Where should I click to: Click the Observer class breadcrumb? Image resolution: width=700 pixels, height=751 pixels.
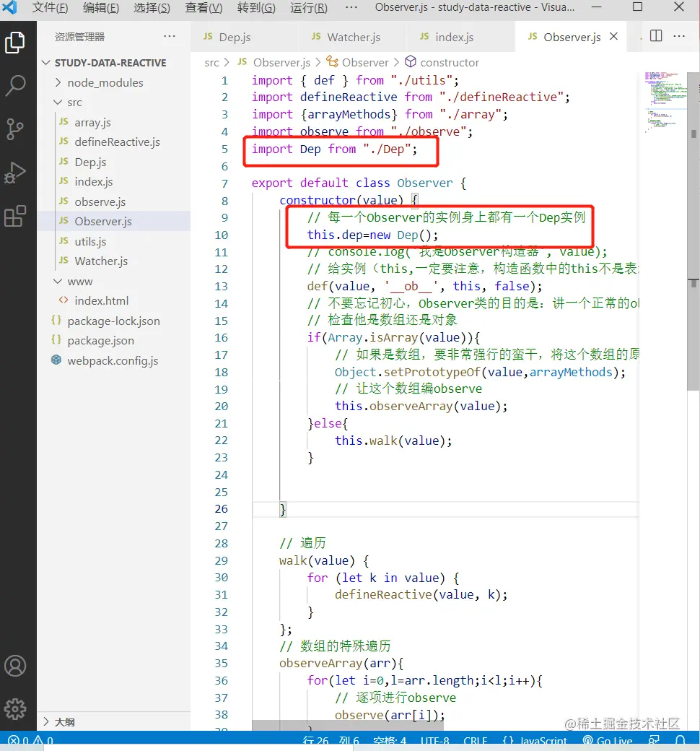[x=358, y=63]
